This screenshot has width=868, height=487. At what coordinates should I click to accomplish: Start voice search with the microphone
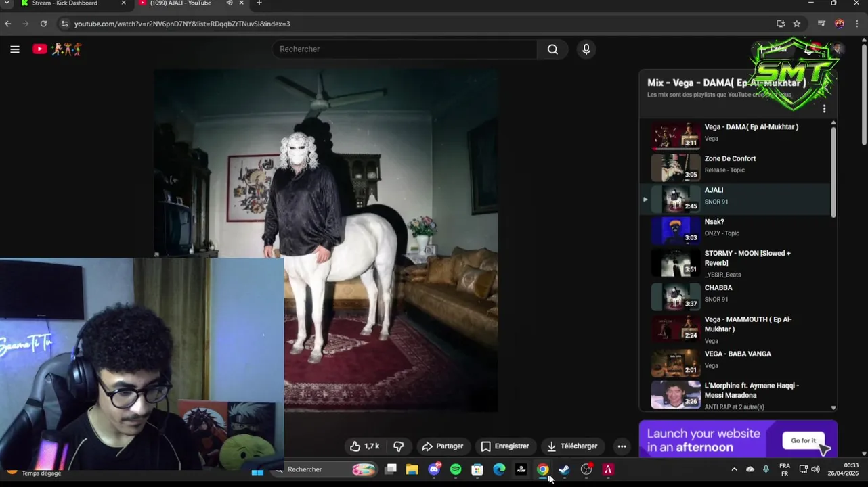tap(586, 49)
